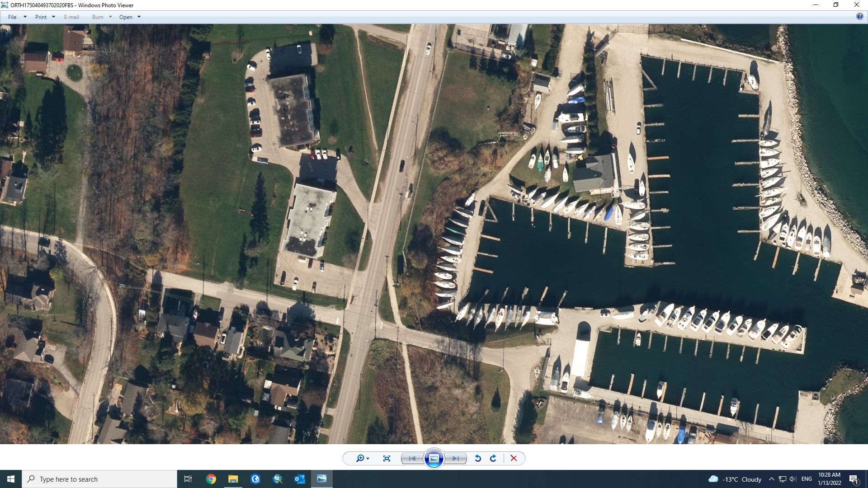Delete the photo with the red X icon

click(514, 458)
